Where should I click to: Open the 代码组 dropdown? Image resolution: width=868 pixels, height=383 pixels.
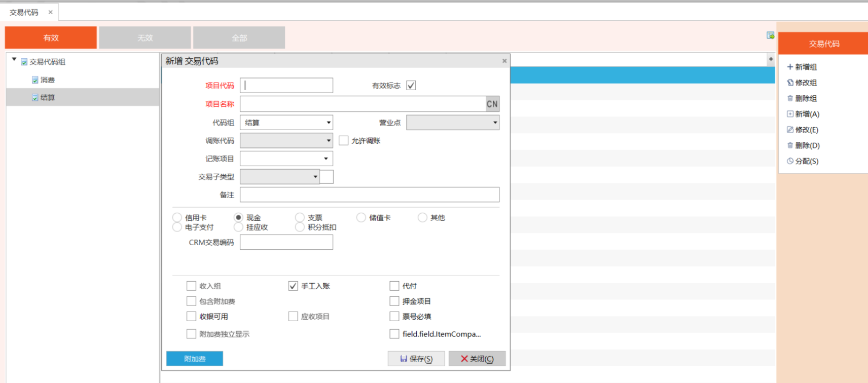[x=329, y=123]
